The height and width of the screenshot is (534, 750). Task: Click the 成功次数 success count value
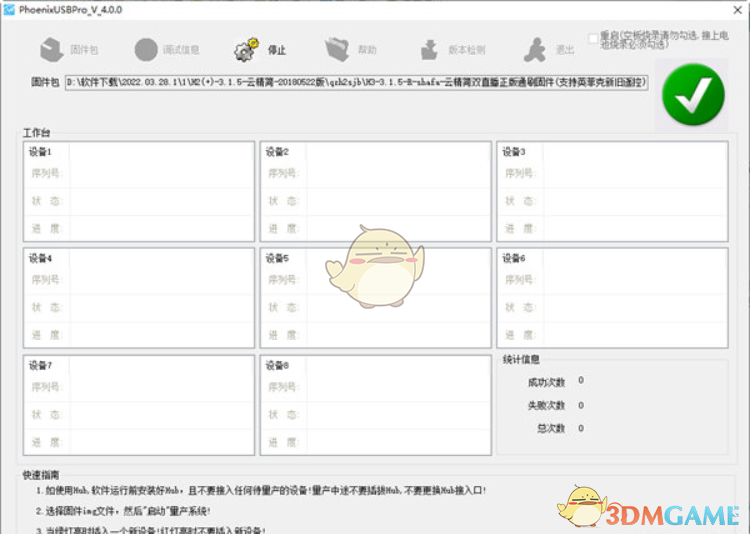click(x=581, y=380)
